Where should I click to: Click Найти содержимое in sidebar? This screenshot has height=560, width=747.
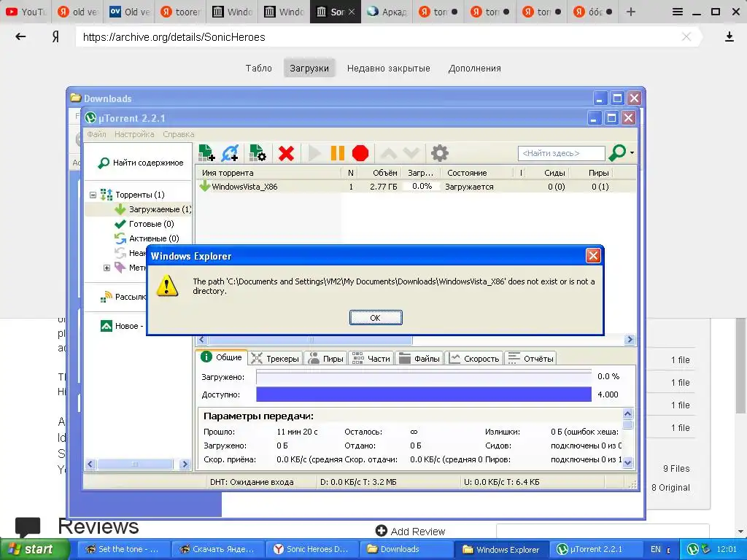click(141, 163)
